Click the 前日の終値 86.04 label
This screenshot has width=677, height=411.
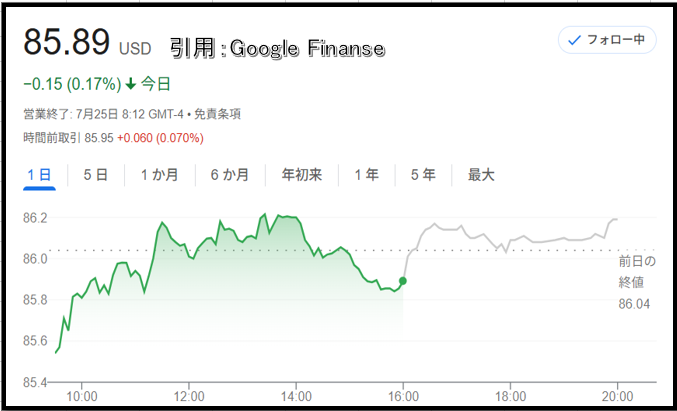click(x=637, y=283)
